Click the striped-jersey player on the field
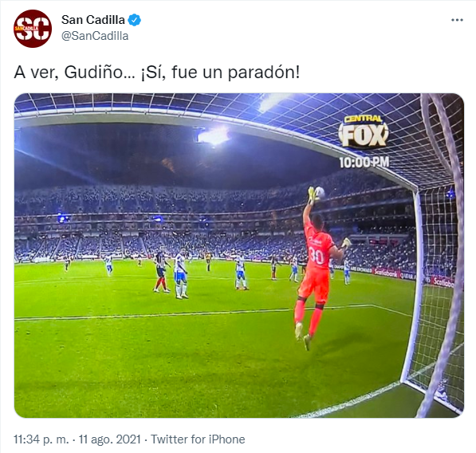Screen dimensions: 476x453 pos(161,272)
